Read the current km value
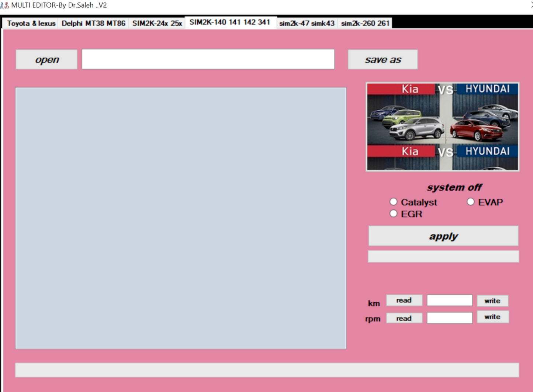The height and width of the screenshot is (392, 533). pyautogui.click(x=404, y=300)
